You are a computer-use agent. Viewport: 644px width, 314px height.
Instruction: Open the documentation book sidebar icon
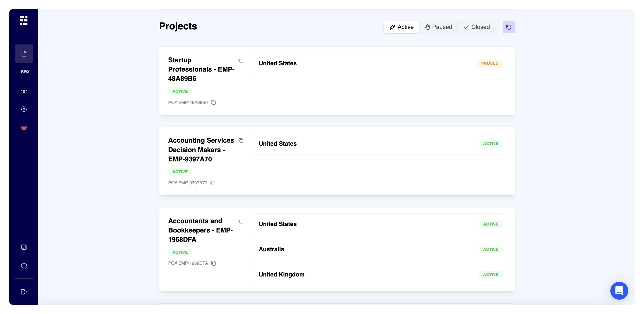pos(24,247)
